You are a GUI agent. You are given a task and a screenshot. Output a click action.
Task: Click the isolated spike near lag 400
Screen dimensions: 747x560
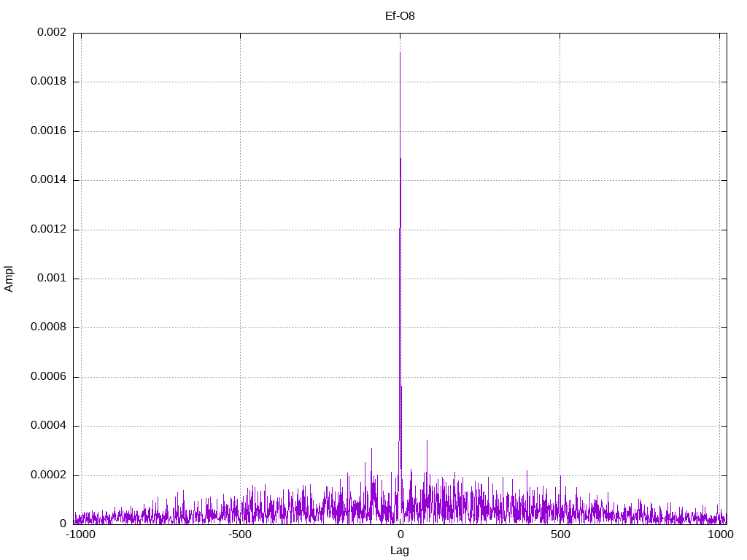[x=527, y=472]
